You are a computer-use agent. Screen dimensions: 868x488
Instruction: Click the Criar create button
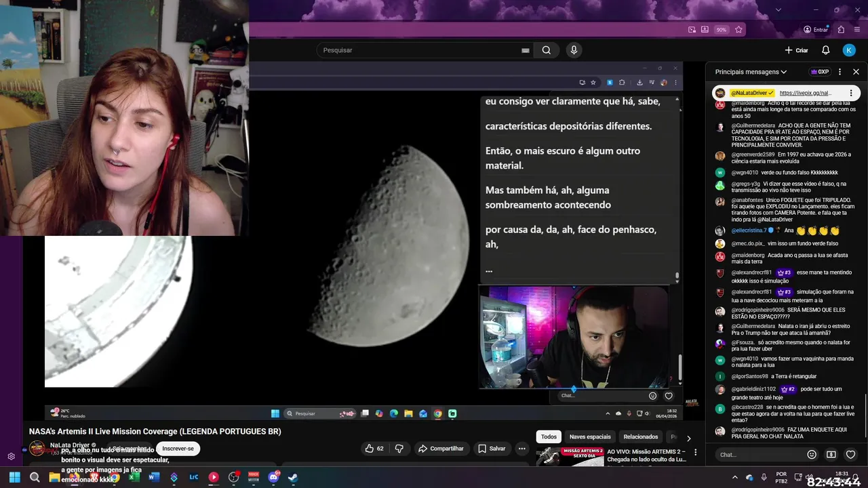point(796,50)
